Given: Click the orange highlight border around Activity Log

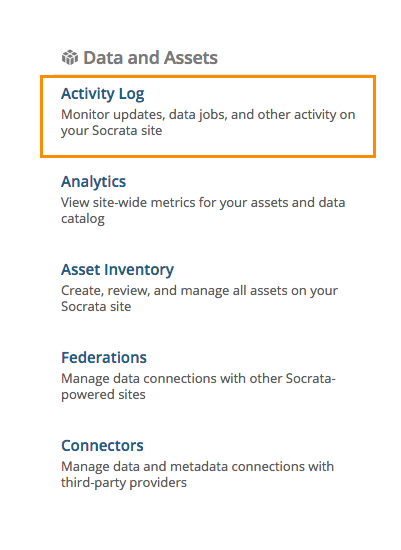Looking at the screenshot, I should click(208, 77).
